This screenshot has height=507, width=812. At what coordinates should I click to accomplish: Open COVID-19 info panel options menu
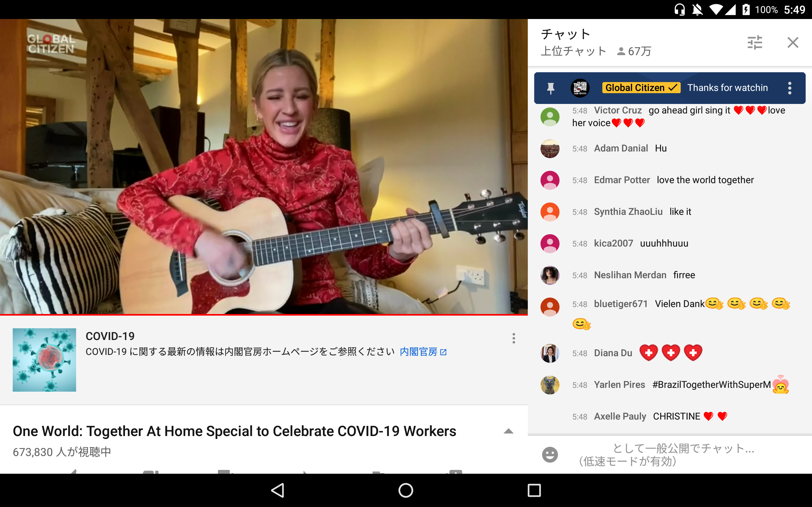[514, 338]
